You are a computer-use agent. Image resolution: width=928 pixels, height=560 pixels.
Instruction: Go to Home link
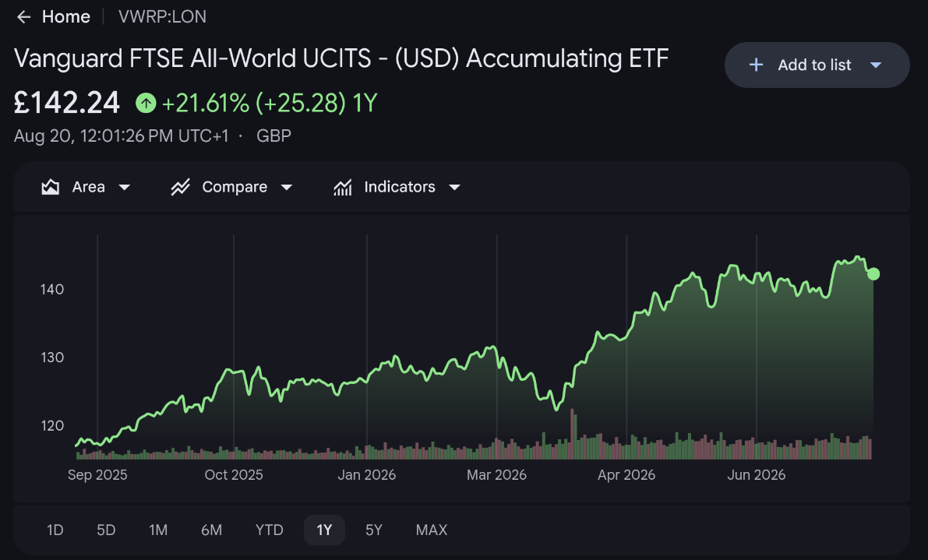[65, 17]
